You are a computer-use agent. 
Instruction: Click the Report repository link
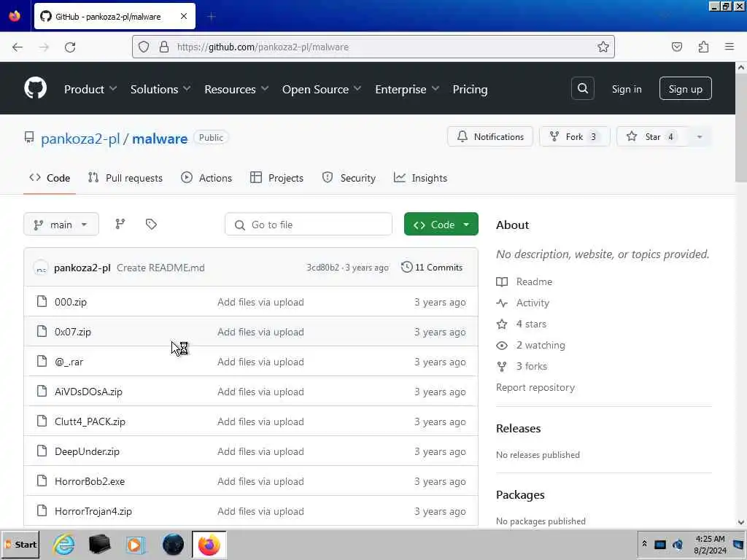pos(535,387)
